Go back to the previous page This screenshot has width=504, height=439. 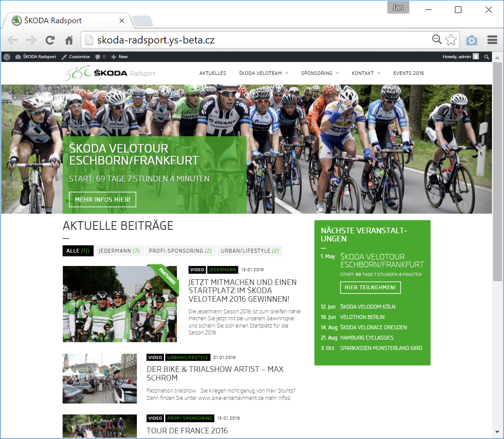pos(12,40)
